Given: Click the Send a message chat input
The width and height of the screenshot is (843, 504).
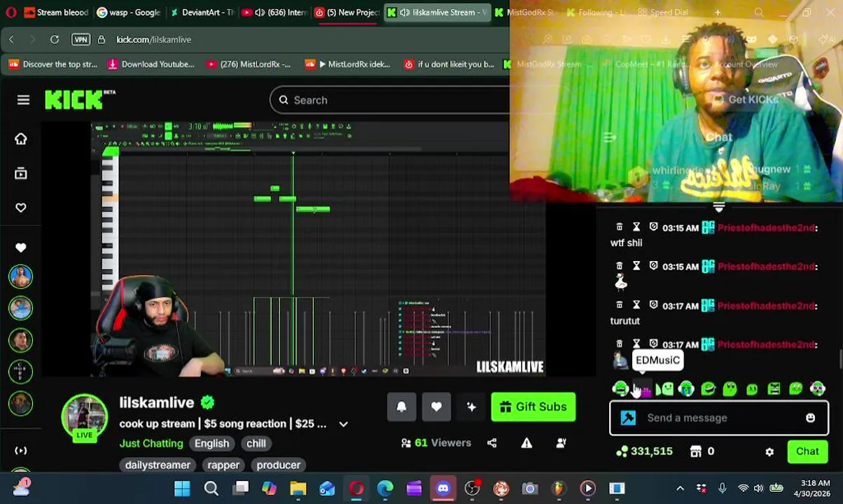Looking at the screenshot, I should (x=719, y=418).
